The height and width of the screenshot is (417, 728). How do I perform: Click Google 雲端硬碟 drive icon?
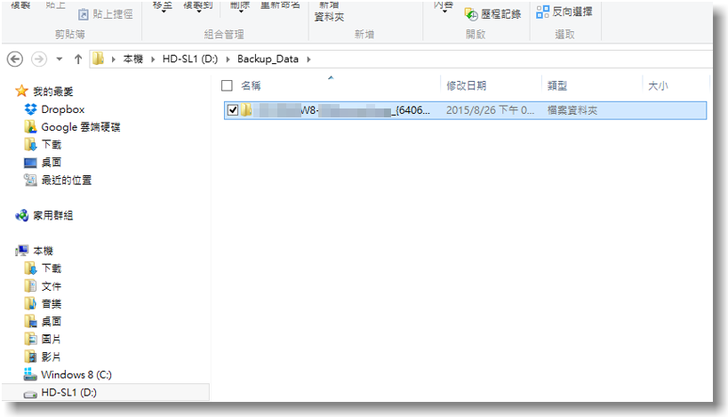[x=30, y=127]
